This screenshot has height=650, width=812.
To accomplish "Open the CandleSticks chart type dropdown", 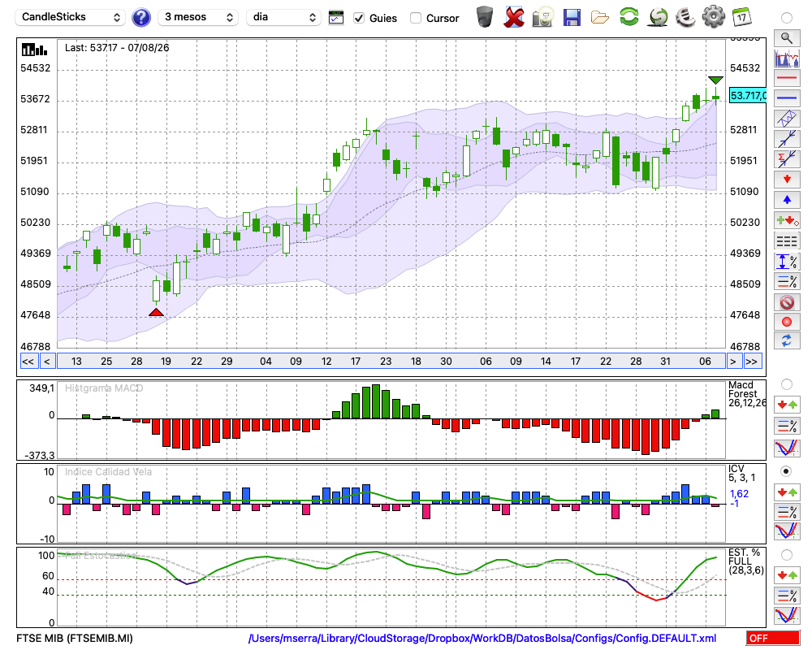I will [x=71, y=17].
